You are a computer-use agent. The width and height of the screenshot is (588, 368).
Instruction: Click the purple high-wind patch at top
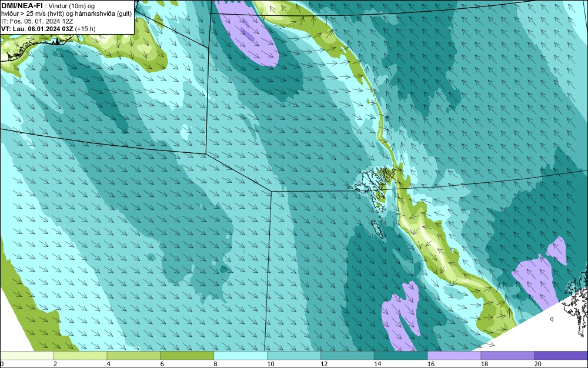click(x=248, y=35)
